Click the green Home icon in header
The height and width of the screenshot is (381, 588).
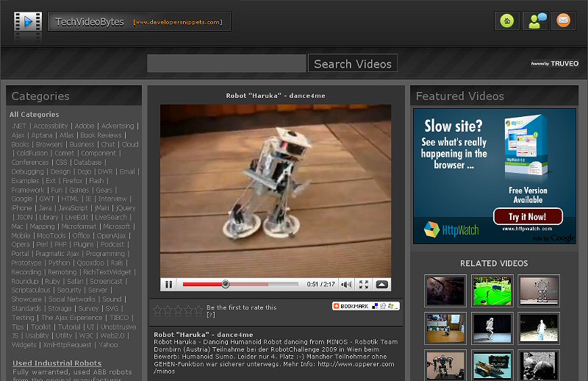click(507, 21)
